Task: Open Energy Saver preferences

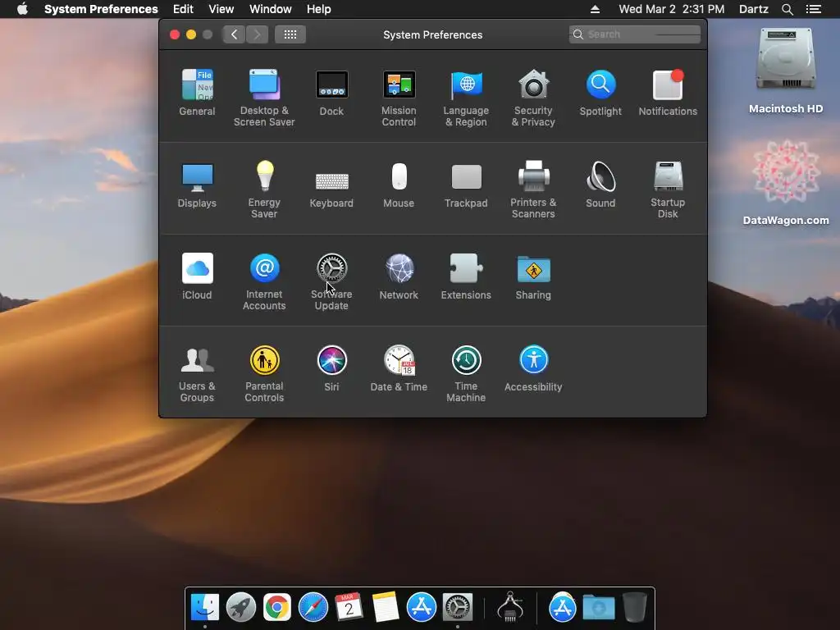Action: (x=264, y=189)
